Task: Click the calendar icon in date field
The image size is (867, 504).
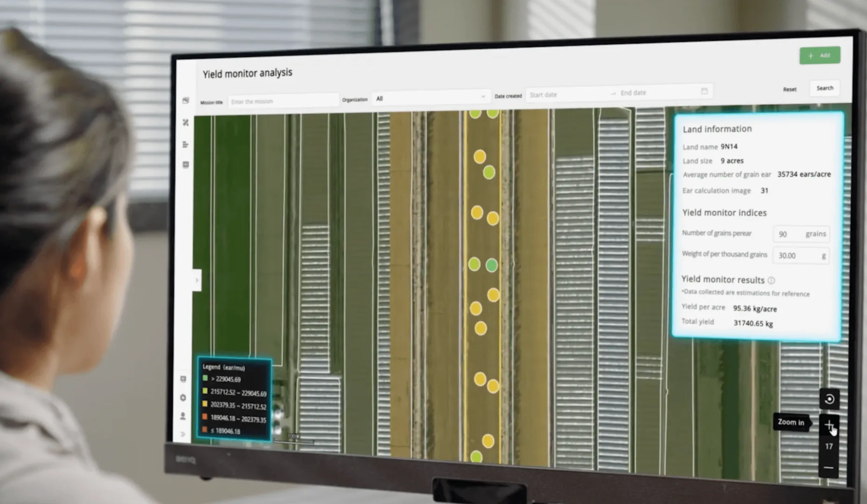Action: tap(704, 91)
